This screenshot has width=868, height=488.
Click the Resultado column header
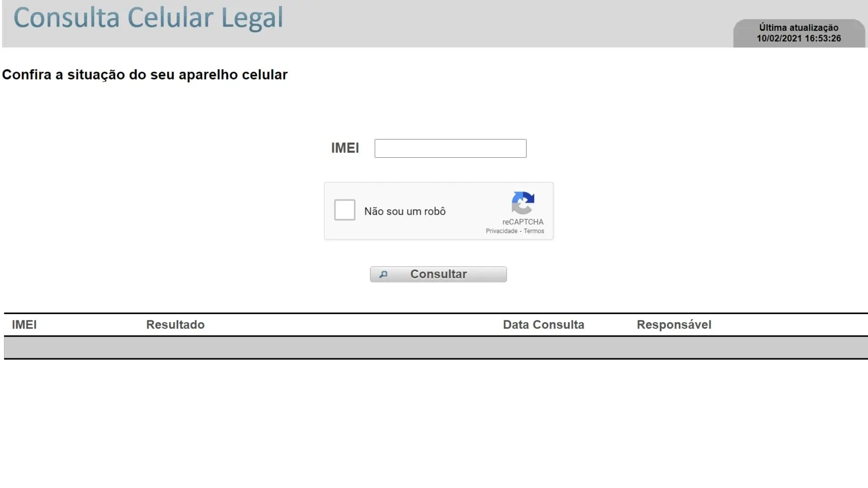pos(175,325)
